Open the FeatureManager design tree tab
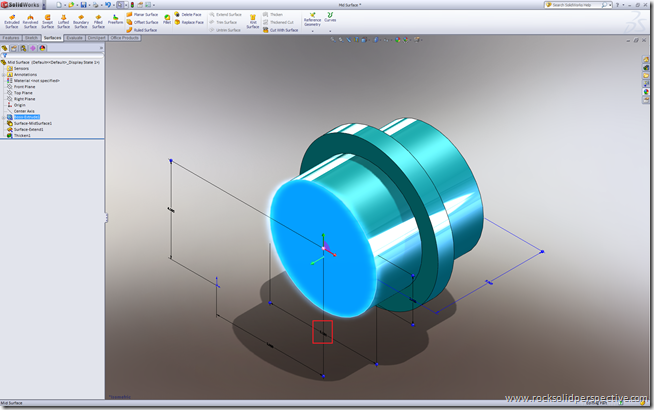Image resolution: width=654 pixels, height=410 pixels. 5,48
